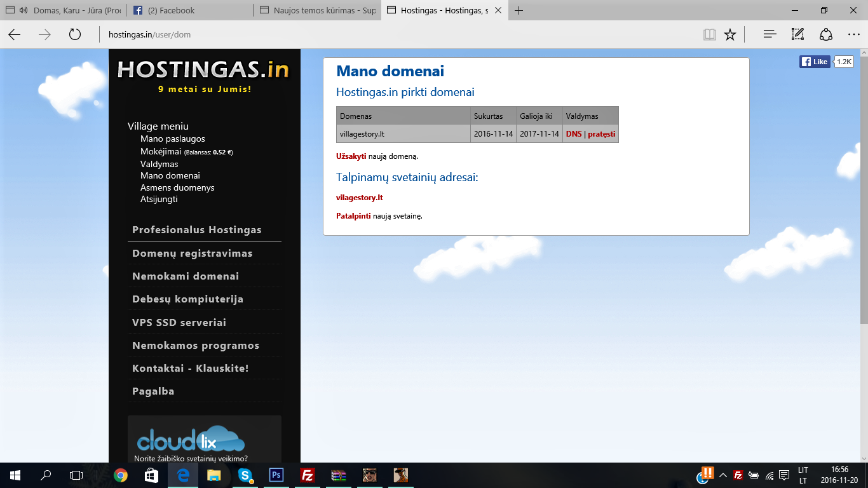
Task: Click the HOSTINGAS.in logo
Action: click(x=203, y=69)
